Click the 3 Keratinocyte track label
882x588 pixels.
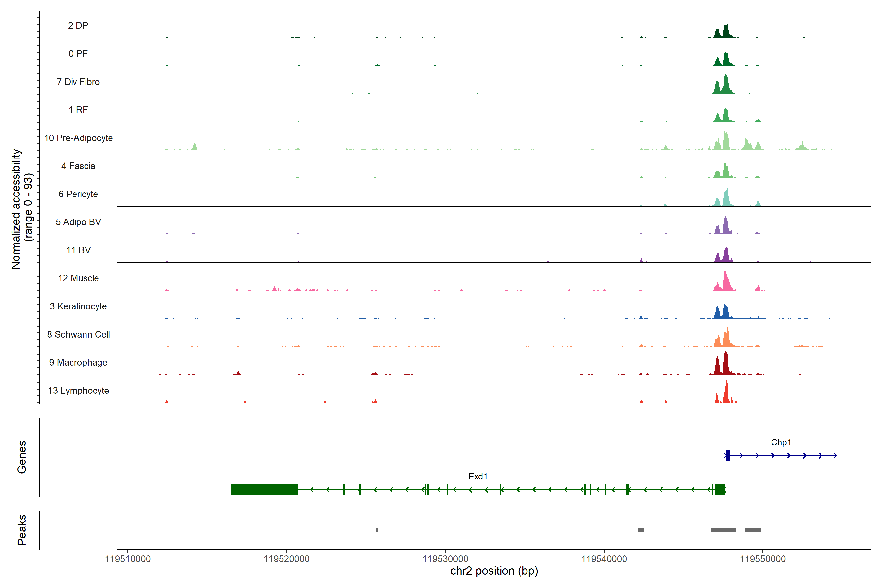[78, 306]
